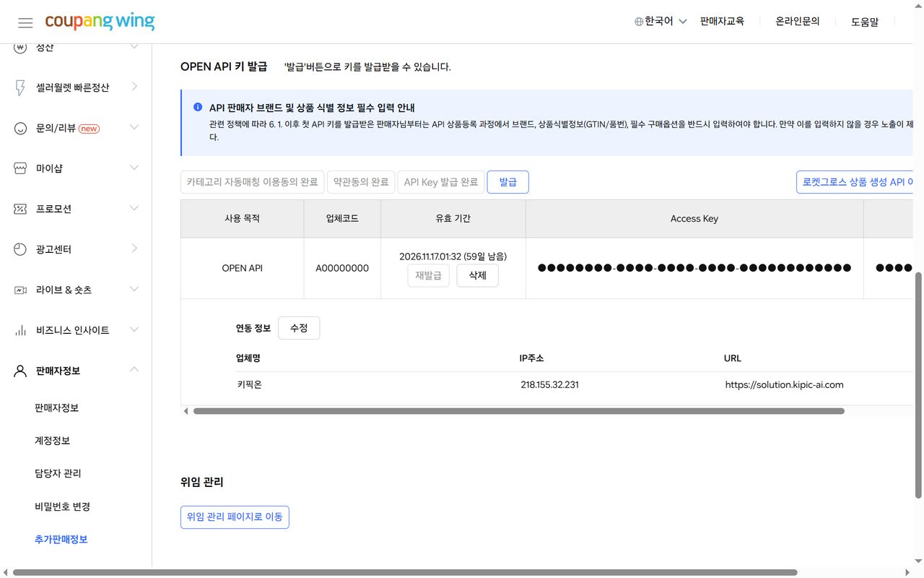Click the 광고센터 pie chart icon
Viewport: 924px width, 578px height.
pyautogui.click(x=20, y=249)
